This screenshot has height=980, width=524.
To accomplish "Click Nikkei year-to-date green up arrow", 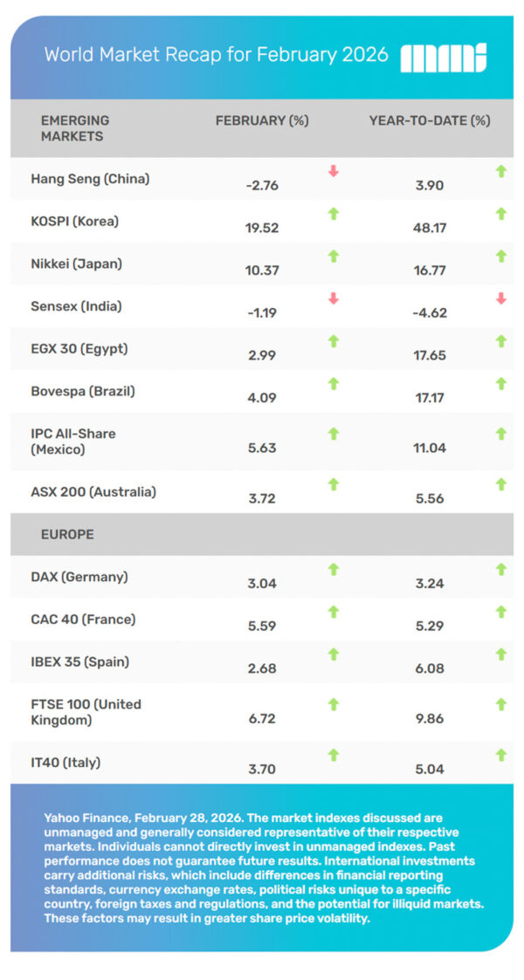I will pyautogui.click(x=500, y=256).
